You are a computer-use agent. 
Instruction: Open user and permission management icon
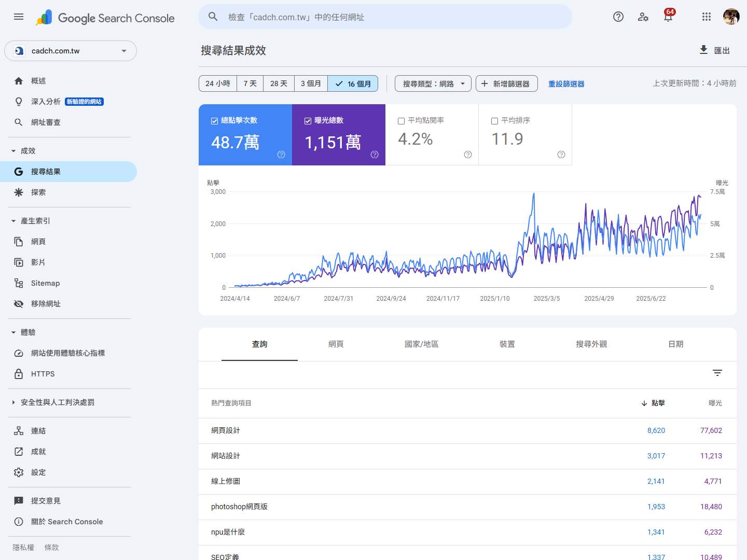point(643,17)
